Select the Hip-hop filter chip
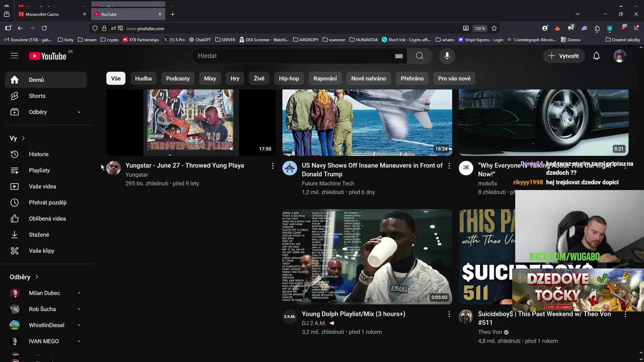This screenshot has height=362, width=644. click(x=289, y=78)
